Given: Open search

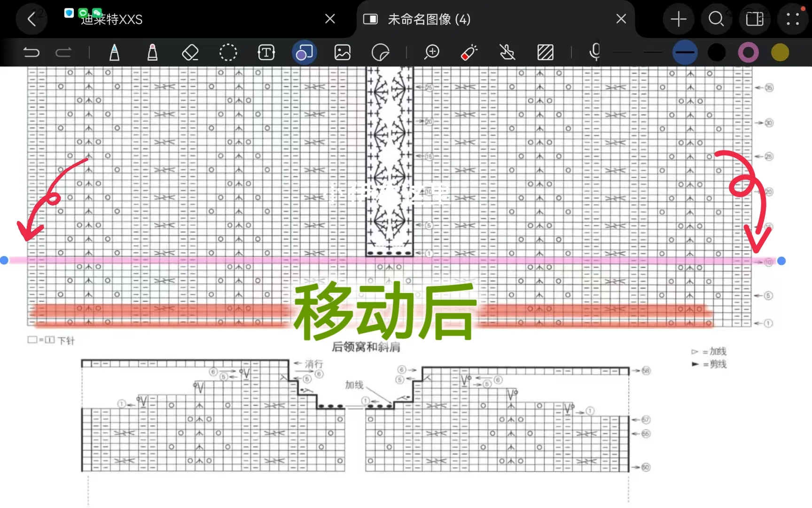Looking at the screenshot, I should [x=716, y=19].
